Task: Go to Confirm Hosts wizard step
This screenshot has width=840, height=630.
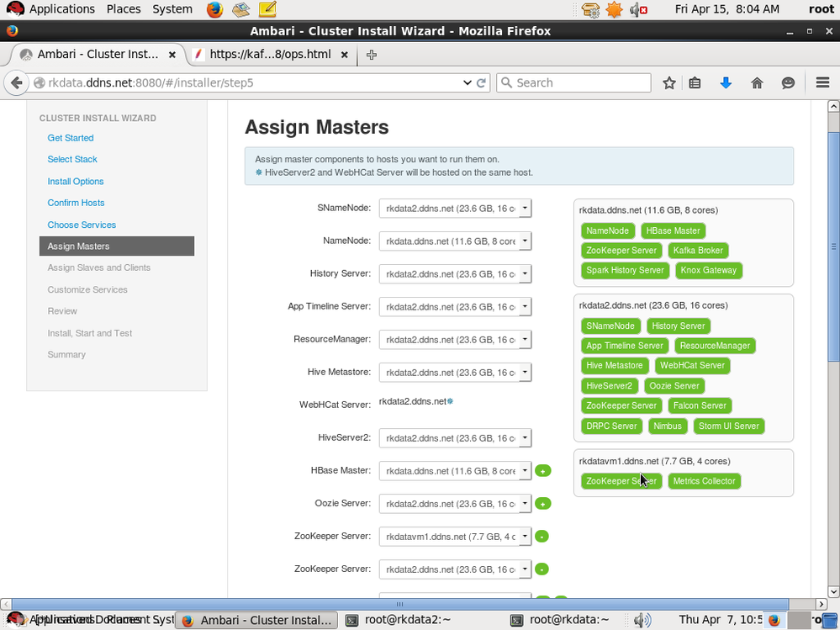Action: [76, 203]
